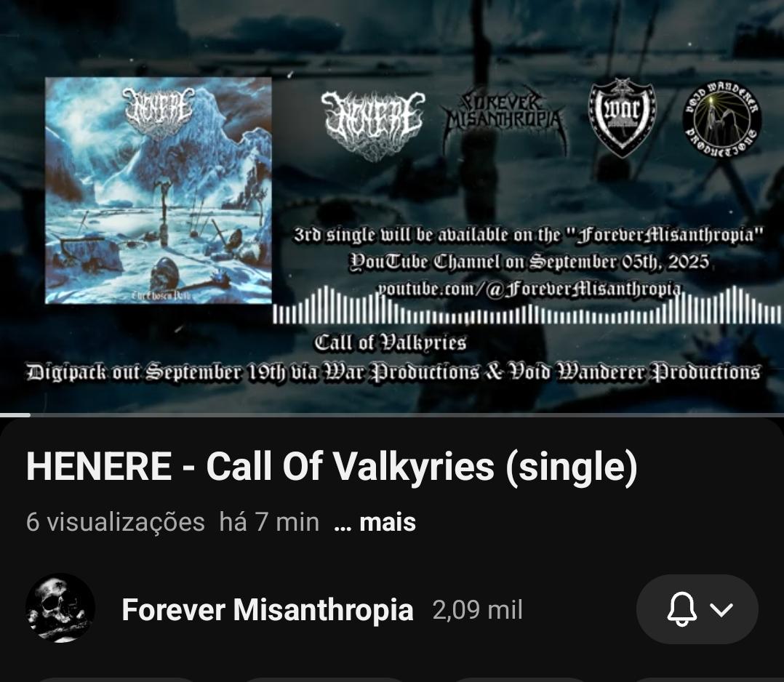
Task: Click the white Henere logo in the video
Action: pyautogui.click(x=372, y=125)
